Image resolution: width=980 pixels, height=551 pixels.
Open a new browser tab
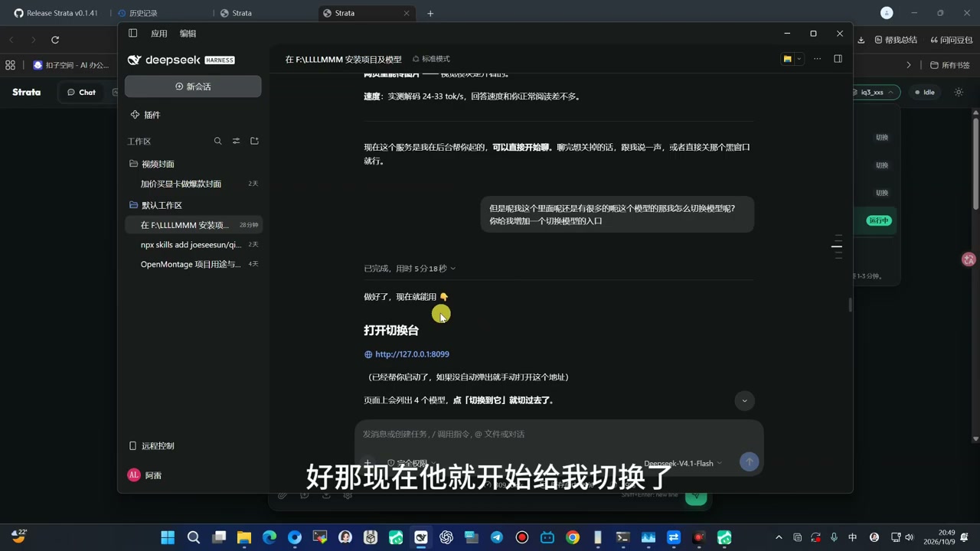[430, 13]
